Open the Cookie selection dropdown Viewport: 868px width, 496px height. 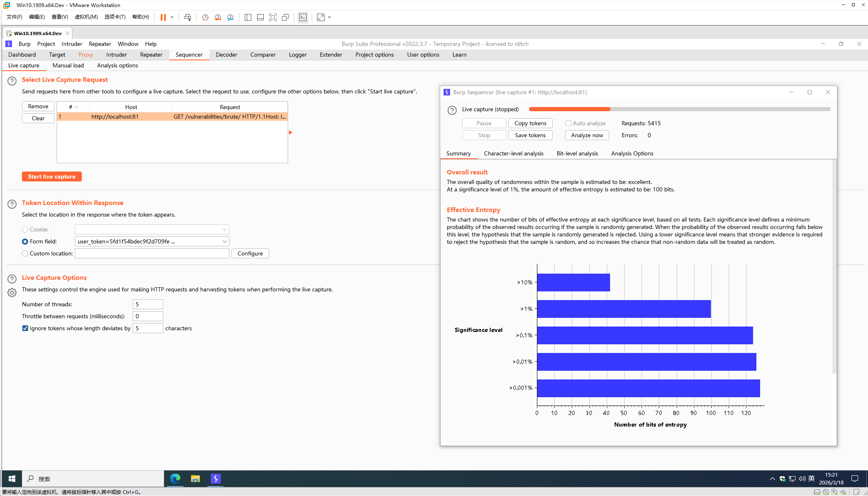(224, 229)
